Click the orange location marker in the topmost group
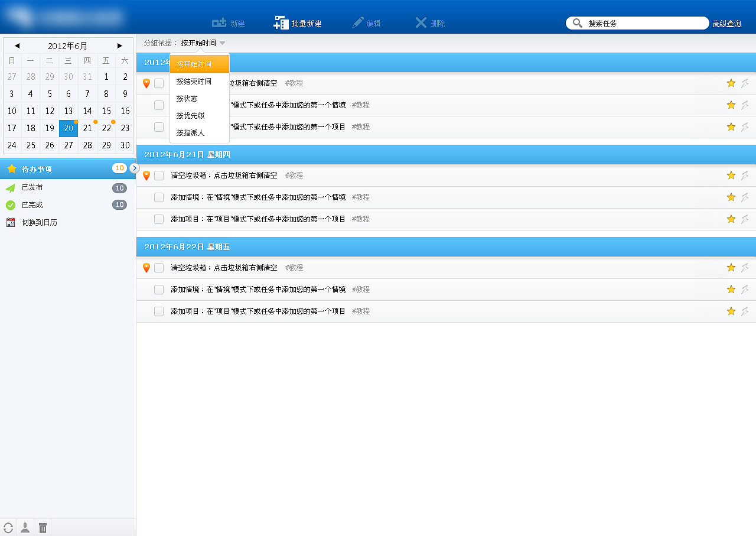 146,83
